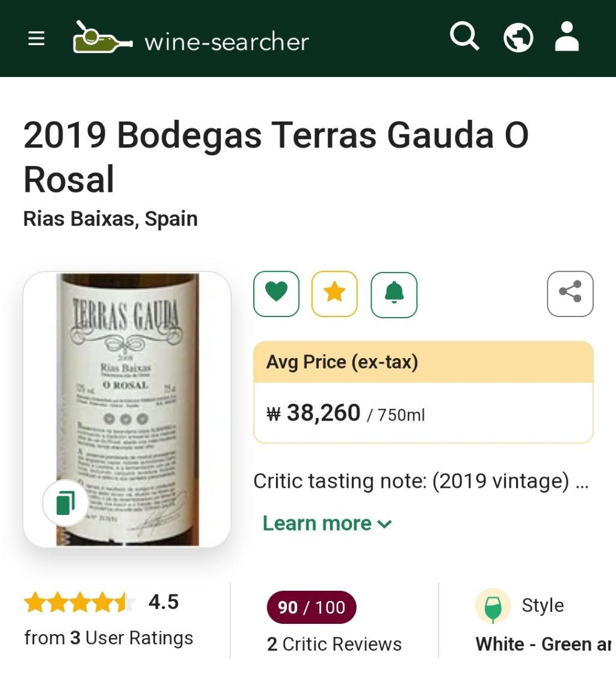Image resolution: width=616 pixels, height=678 pixels.
Task: Expand the truncated critic tasting note
Action: [420, 481]
